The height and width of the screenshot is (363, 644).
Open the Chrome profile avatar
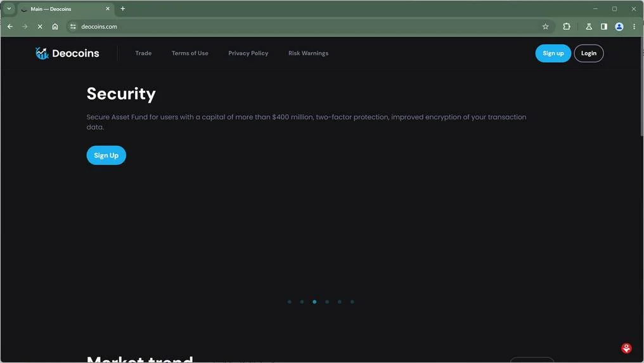(x=619, y=26)
